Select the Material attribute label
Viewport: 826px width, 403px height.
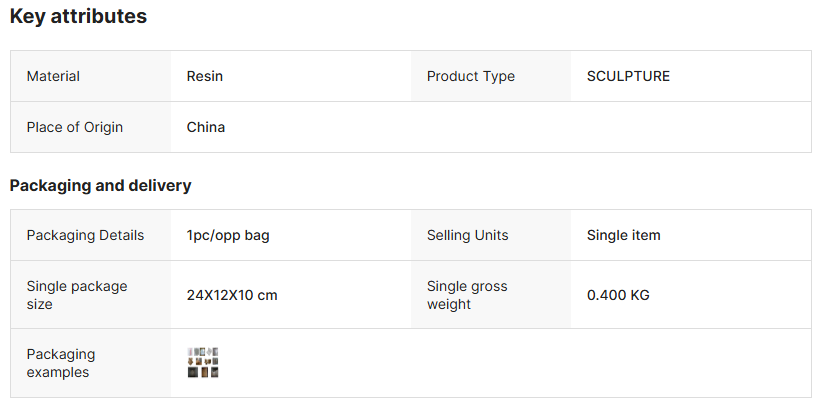click(53, 76)
